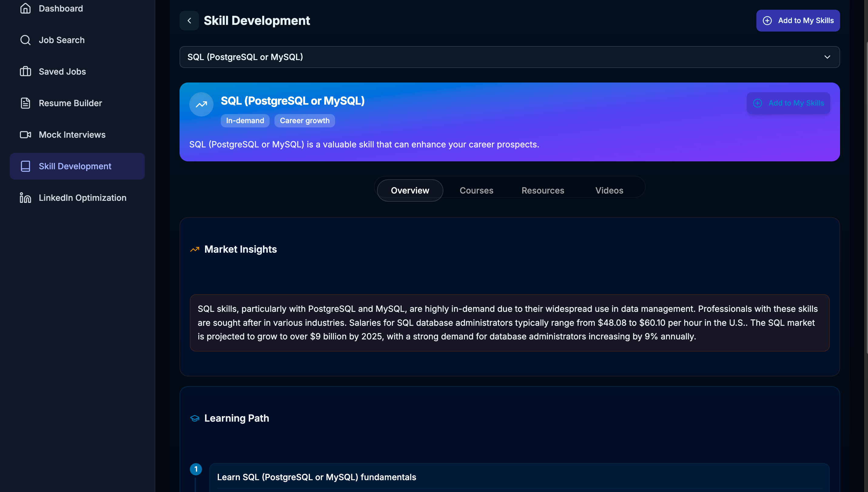Click the trending chart icon in the SQL banner

[x=201, y=104]
